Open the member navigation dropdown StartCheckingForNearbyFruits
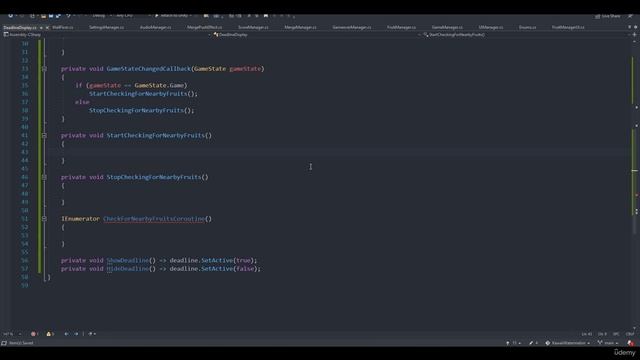The width and height of the screenshot is (640, 360). [527, 35]
